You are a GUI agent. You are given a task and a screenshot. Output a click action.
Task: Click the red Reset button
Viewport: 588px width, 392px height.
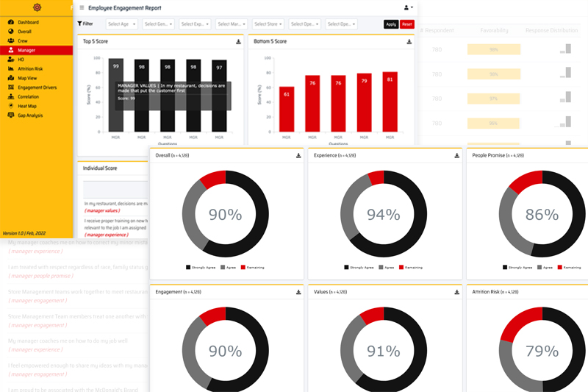click(407, 24)
